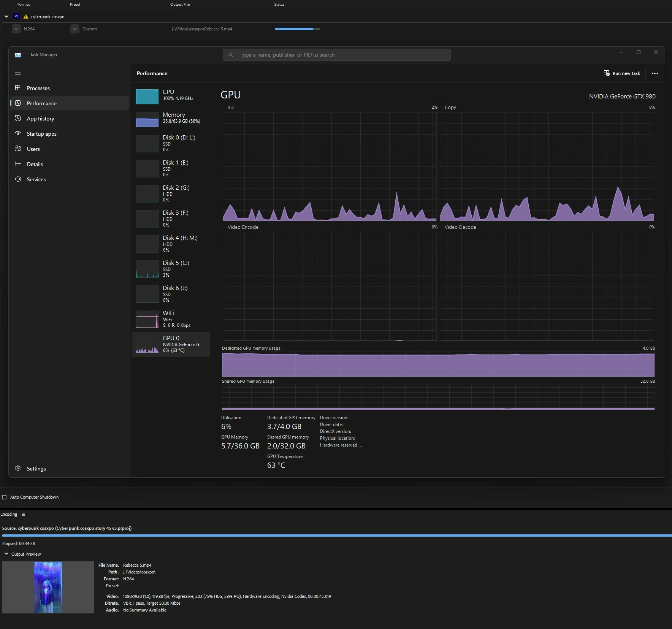
Task: Click the Details list icon
Action: point(18,164)
